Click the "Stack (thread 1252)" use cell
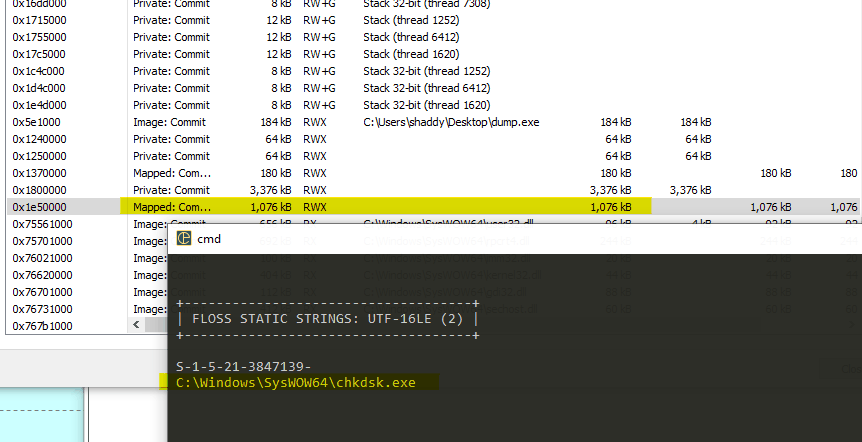This screenshot has width=862, height=442. [411, 20]
